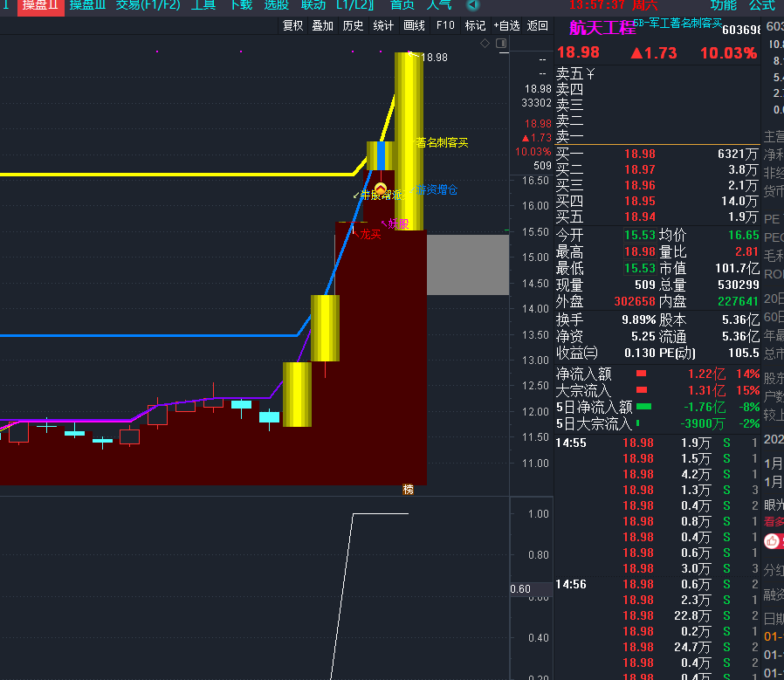Click the PE(动) value 105.5
The width and height of the screenshot is (784, 680).
pyautogui.click(x=744, y=353)
